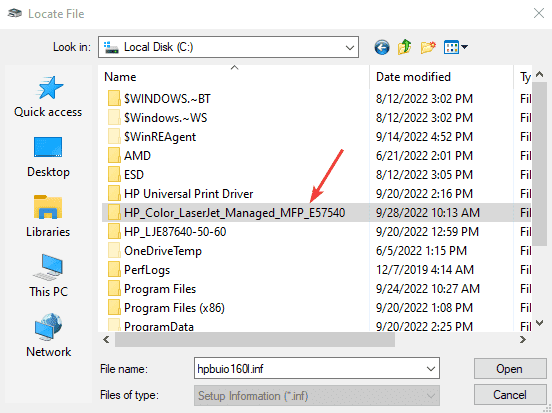The image size is (552, 413).
Task: Open Libraries in the places sidebar
Action: pyautogui.click(x=48, y=217)
